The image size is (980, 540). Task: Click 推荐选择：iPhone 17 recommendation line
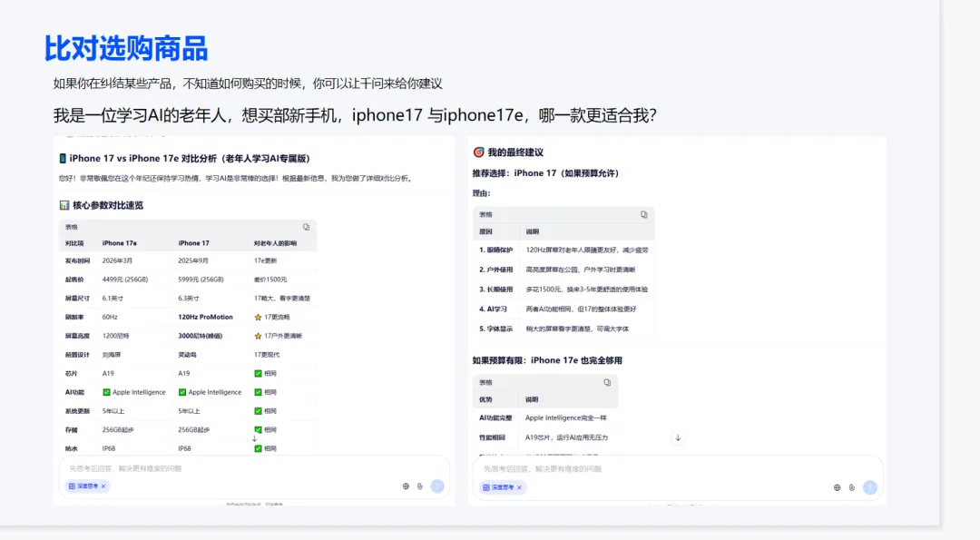(x=545, y=173)
